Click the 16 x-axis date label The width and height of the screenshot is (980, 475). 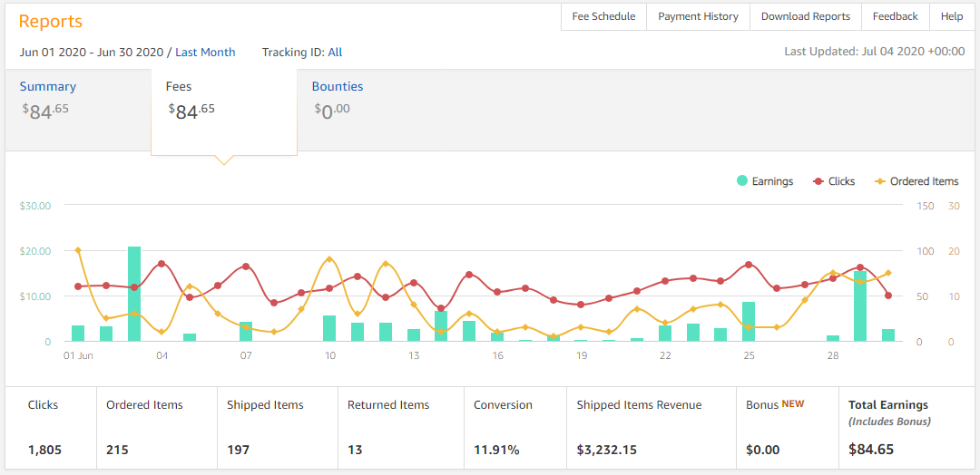(x=497, y=355)
